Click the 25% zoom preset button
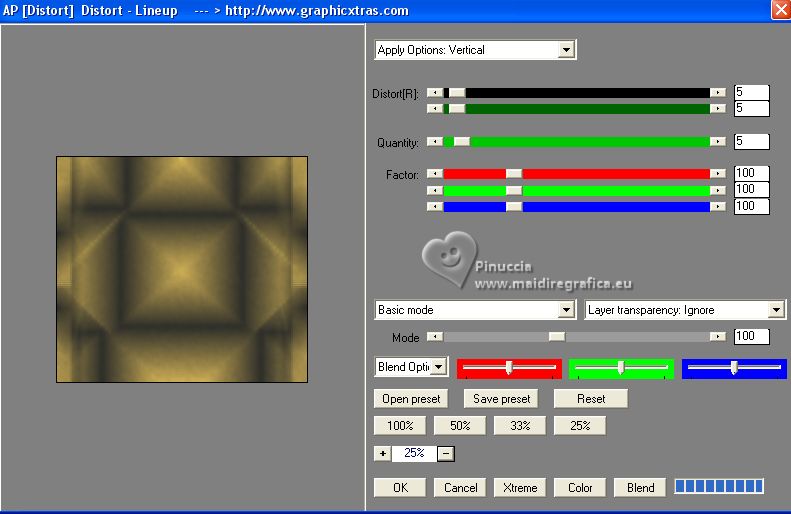Viewport: 791px width, 514px height. click(x=580, y=425)
